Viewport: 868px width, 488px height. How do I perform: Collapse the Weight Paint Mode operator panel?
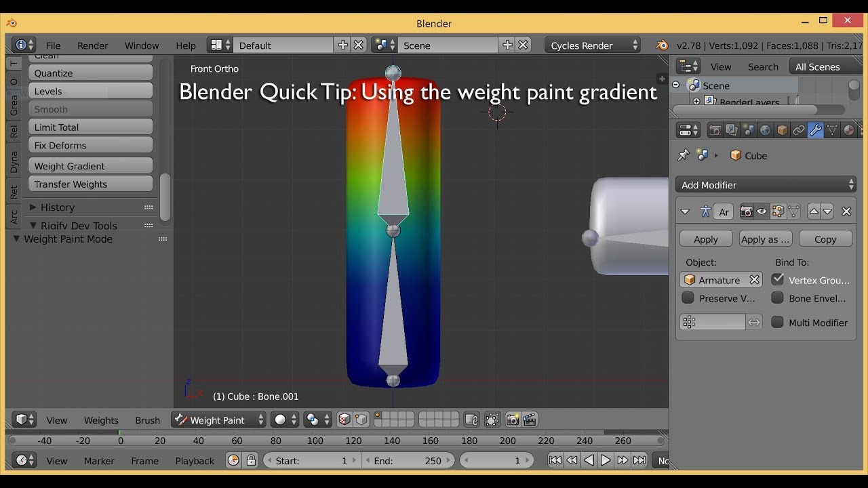(x=17, y=239)
